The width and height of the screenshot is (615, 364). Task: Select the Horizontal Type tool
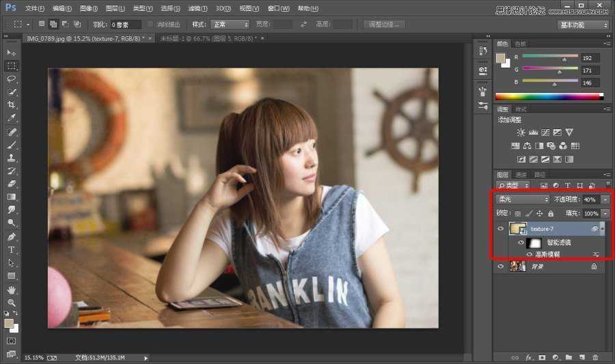12,249
